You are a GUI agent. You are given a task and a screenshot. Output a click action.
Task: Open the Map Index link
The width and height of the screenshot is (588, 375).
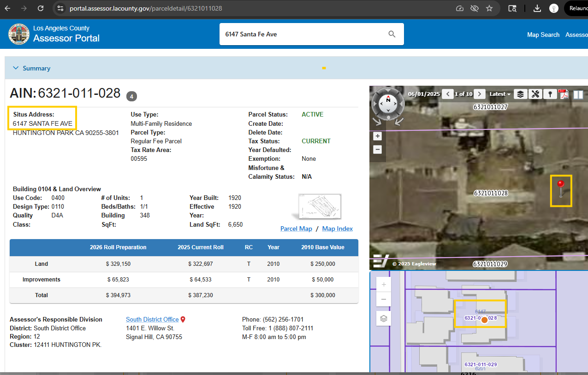click(x=337, y=229)
